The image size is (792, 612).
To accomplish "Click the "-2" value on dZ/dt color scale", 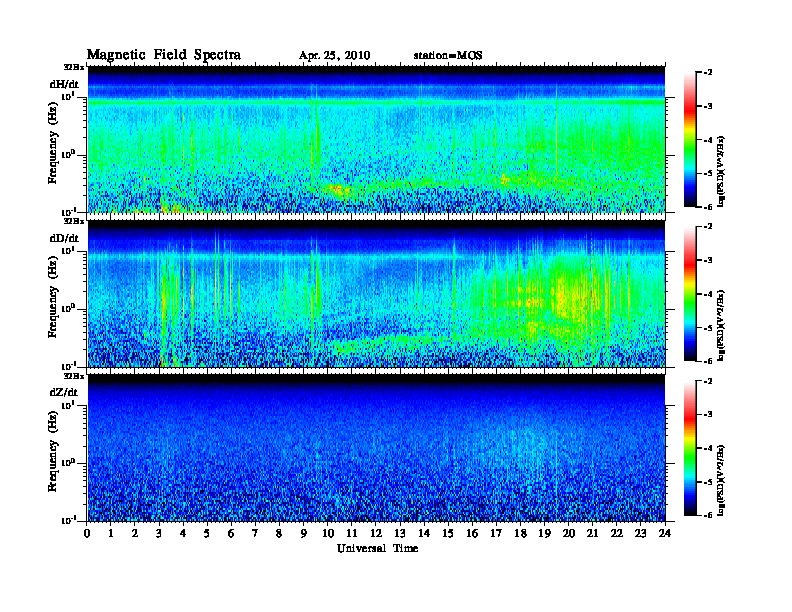I will tap(708, 381).
